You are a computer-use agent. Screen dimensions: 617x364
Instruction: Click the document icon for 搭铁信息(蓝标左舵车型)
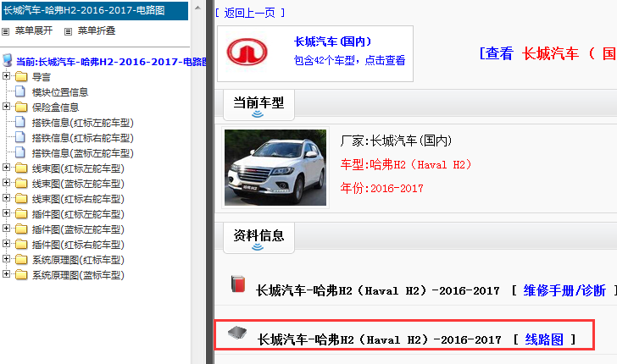click(x=20, y=152)
